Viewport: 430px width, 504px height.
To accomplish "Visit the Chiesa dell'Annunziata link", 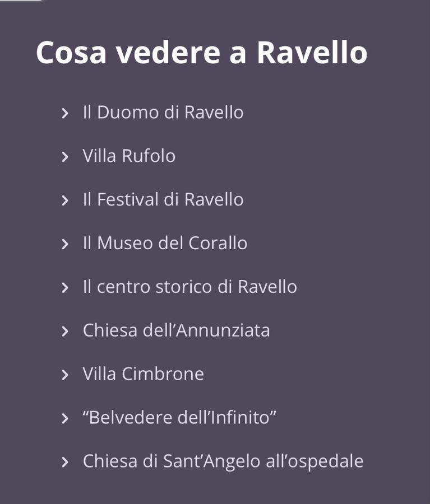I will tap(177, 330).
